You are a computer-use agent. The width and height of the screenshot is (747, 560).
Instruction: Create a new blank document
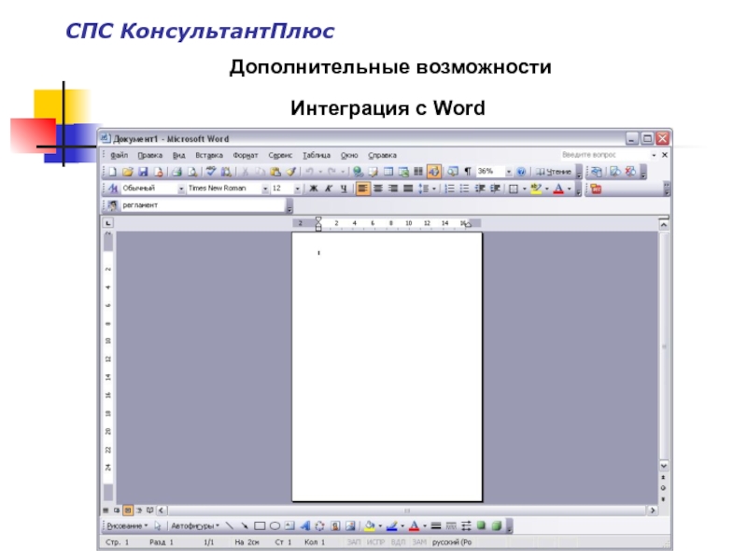pos(113,172)
